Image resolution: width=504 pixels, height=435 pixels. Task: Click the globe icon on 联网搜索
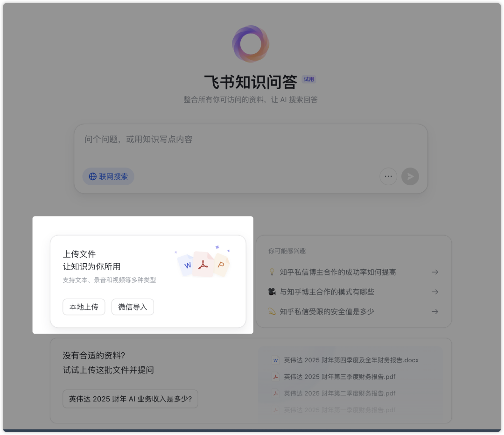tap(91, 176)
